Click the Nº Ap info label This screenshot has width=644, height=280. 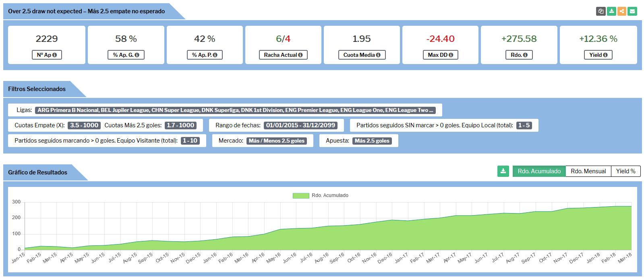point(47,55)
